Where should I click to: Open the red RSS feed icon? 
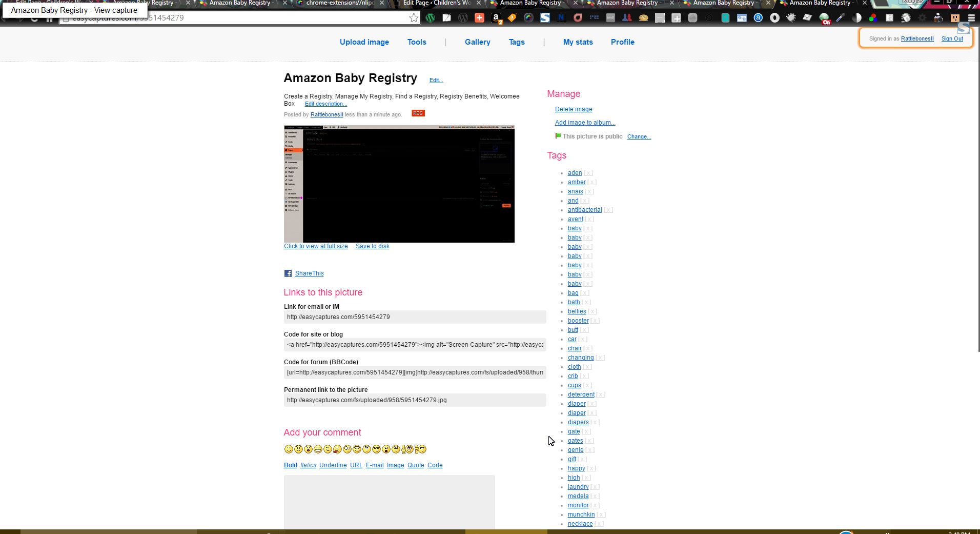418,113
